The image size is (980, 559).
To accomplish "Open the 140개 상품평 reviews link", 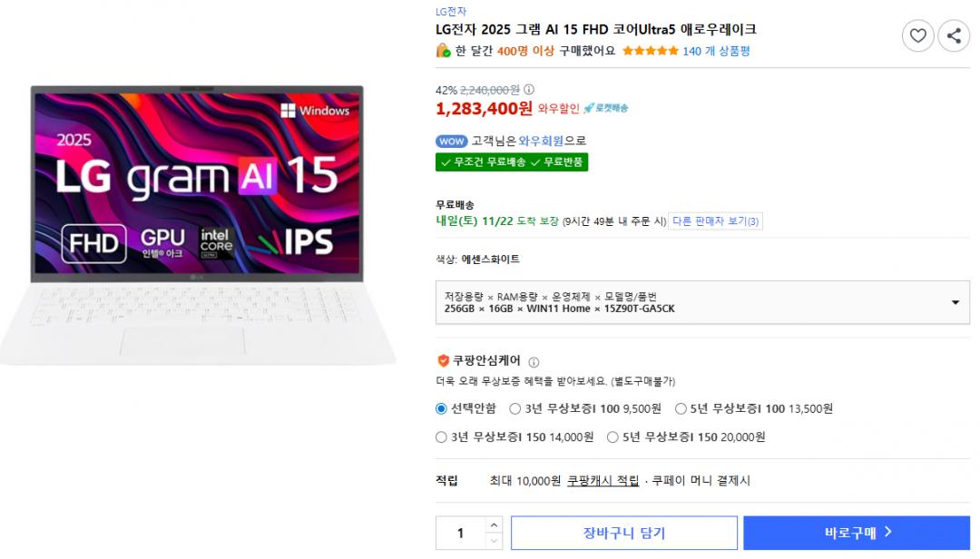I will (716, 51).
